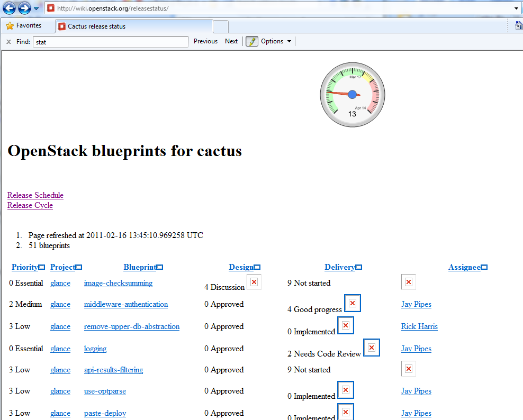This screenshot has height=420, width=523.
Task: Select the Cactus release status tab
Action: tap(134, 26)
